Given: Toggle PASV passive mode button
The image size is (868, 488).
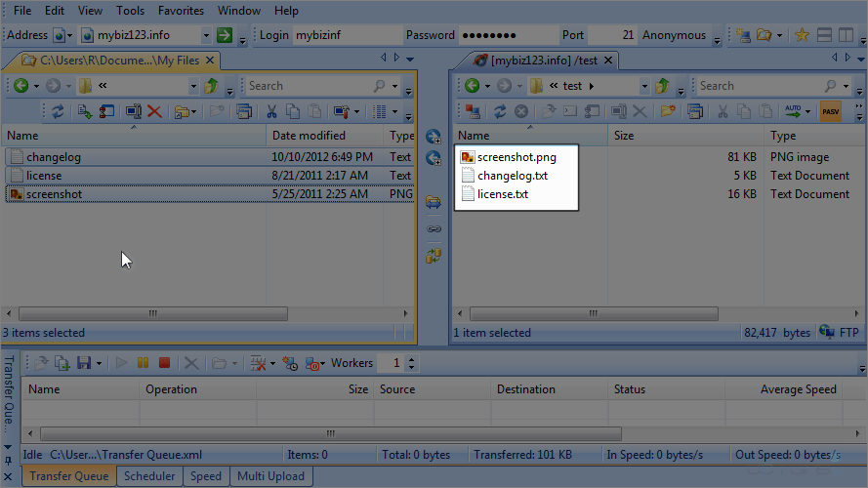Looking at the screenshot, I should pyautogui.click(x=831, y=112).
